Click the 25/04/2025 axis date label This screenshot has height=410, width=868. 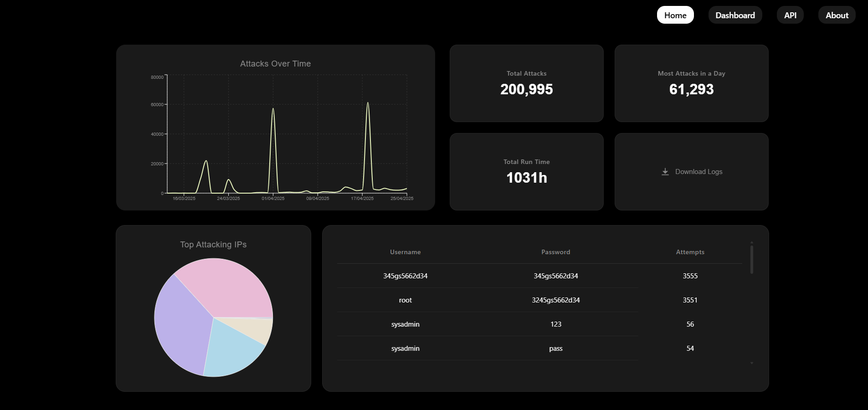pyautogui.click(x=402, y=198)
